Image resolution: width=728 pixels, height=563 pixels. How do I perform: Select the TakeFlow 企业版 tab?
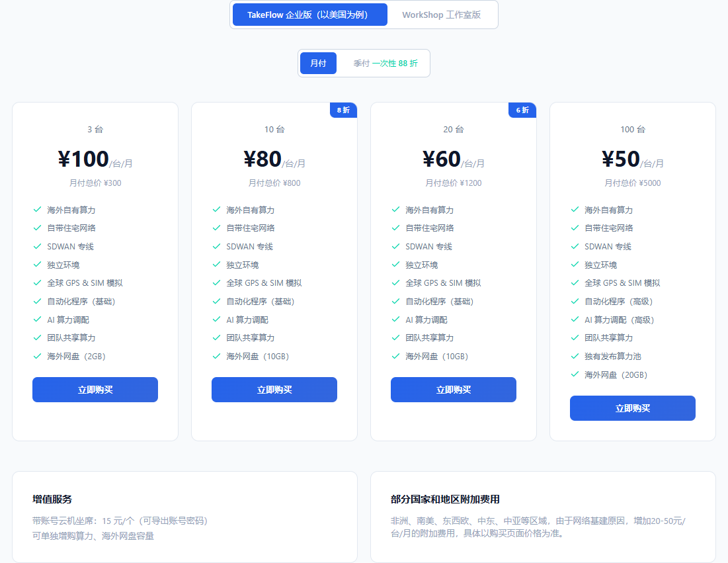309,15
